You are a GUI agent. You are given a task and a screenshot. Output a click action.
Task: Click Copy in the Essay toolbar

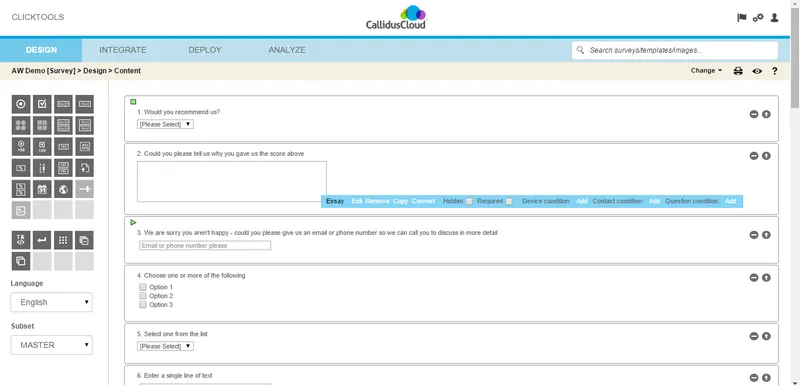click(x=401, y=201)
